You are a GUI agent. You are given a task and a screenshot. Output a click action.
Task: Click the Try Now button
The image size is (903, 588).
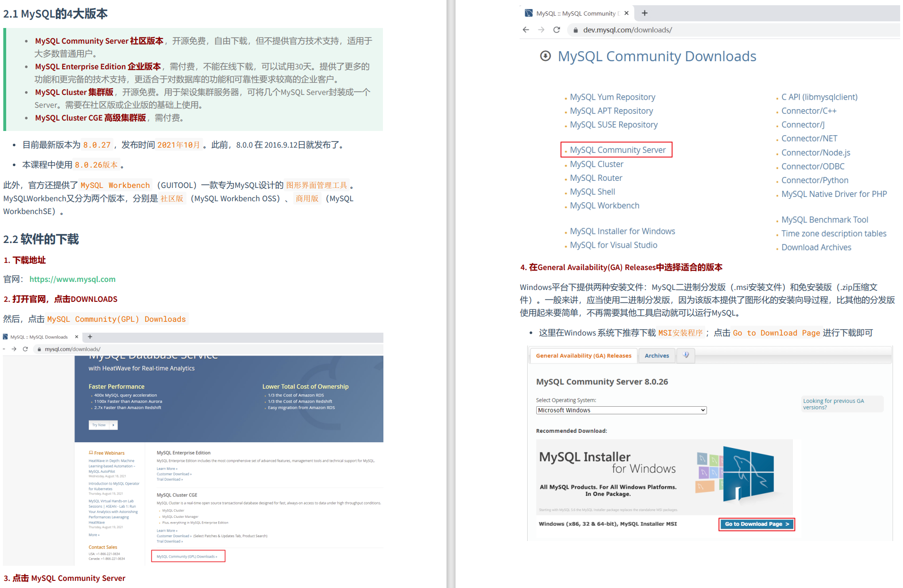[103, 425]
